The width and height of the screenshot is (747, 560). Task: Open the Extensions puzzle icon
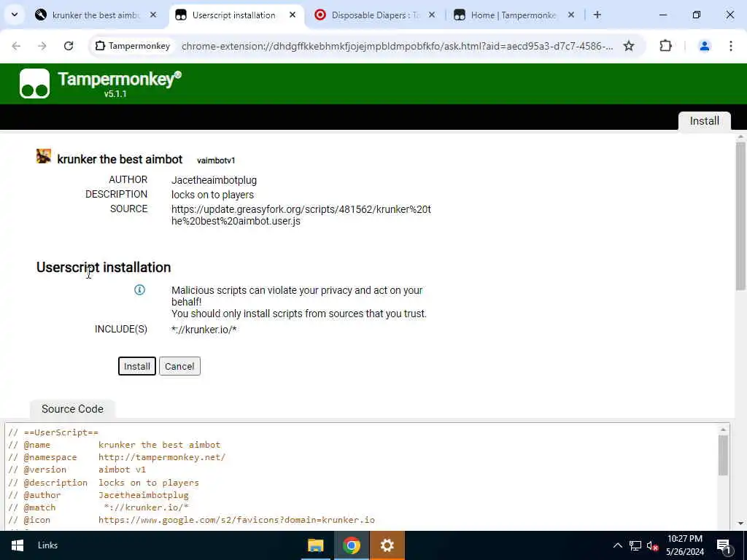point(665,46)
